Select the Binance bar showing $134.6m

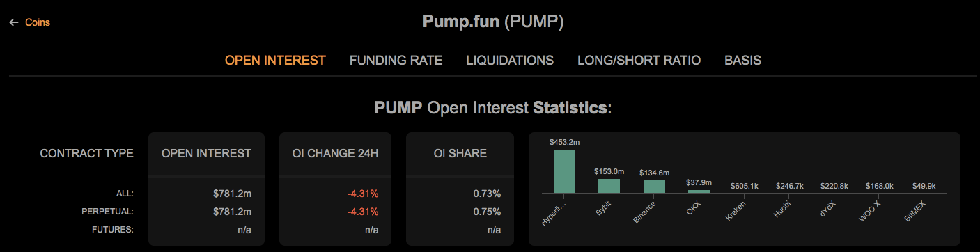point(654,186)
